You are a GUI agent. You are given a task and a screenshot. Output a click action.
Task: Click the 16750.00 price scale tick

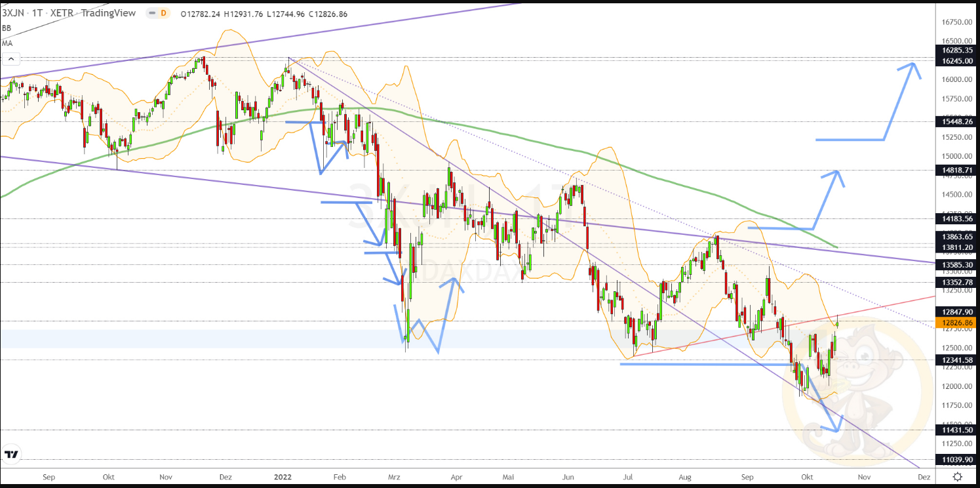click(957, 22)
